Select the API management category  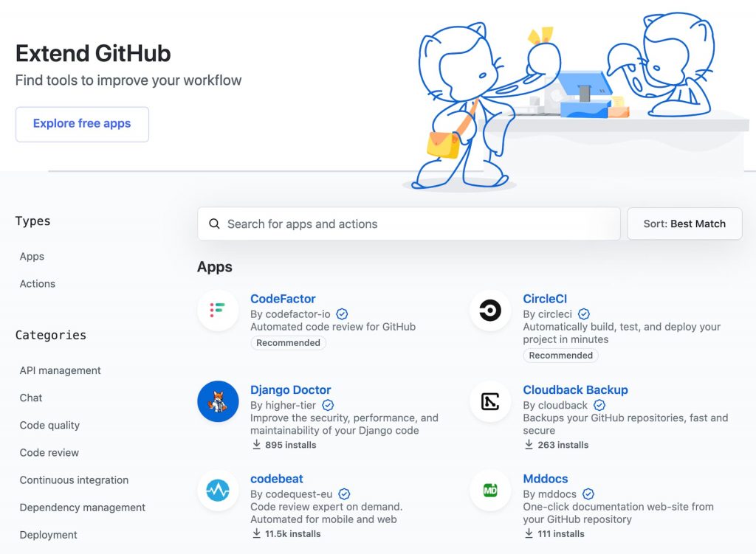tap(61, 370)
